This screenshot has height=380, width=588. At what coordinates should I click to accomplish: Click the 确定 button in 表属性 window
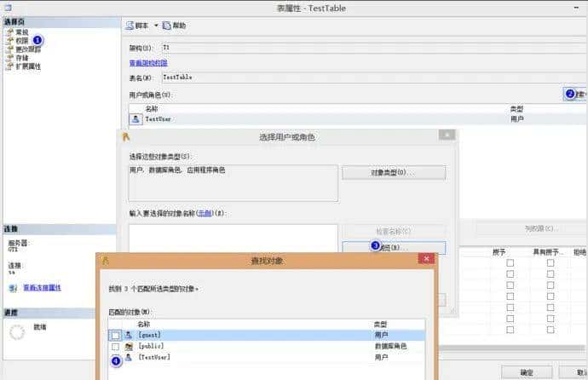[x=527, y=372]
